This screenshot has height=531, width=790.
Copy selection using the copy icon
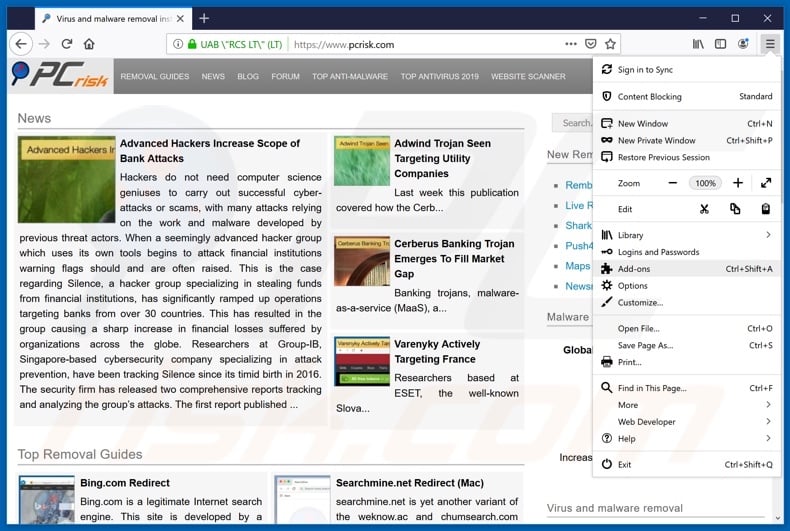tap(735, 209)
